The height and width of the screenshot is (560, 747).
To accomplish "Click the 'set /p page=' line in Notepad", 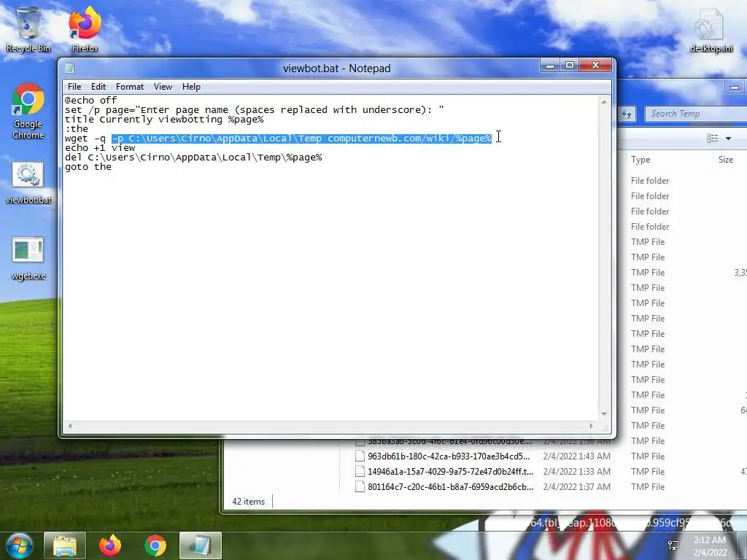I will coord(255,110).
